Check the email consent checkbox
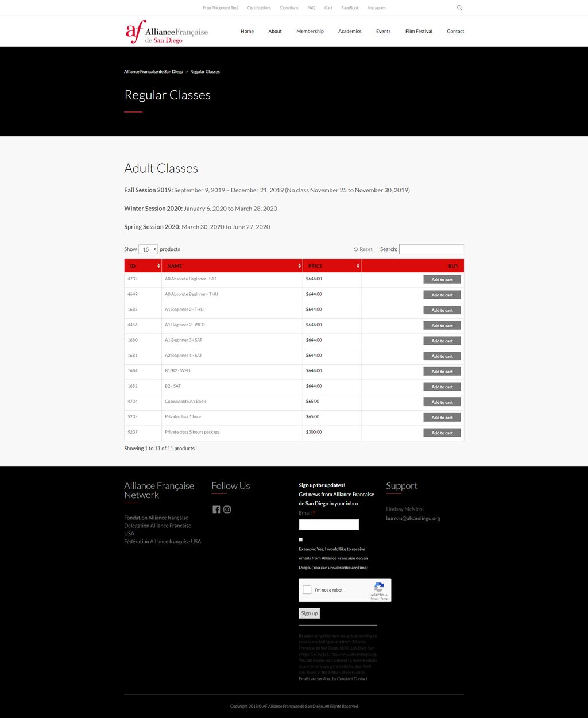The image size is (588, 718). [x=300, y=539]
